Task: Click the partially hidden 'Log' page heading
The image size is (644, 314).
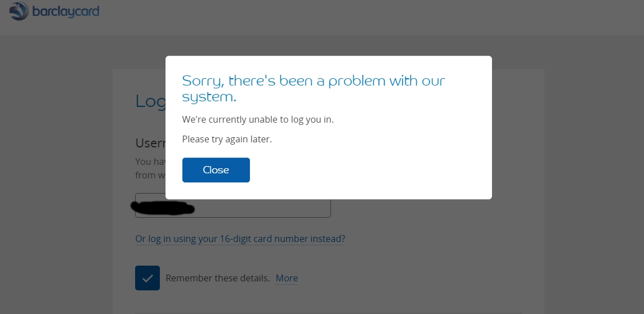Action: 150,101
